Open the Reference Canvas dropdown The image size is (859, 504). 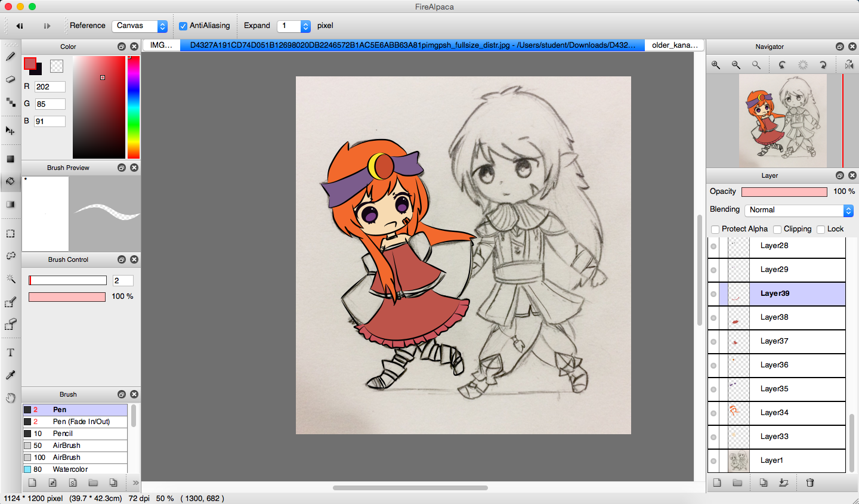140,26
